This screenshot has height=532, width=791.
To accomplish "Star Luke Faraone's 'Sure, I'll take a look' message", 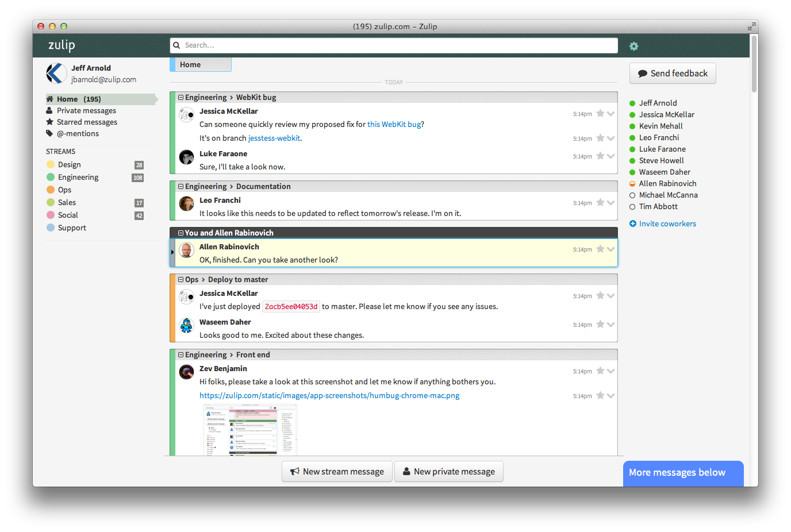I will pyautogui.click(x=600, y=156).
